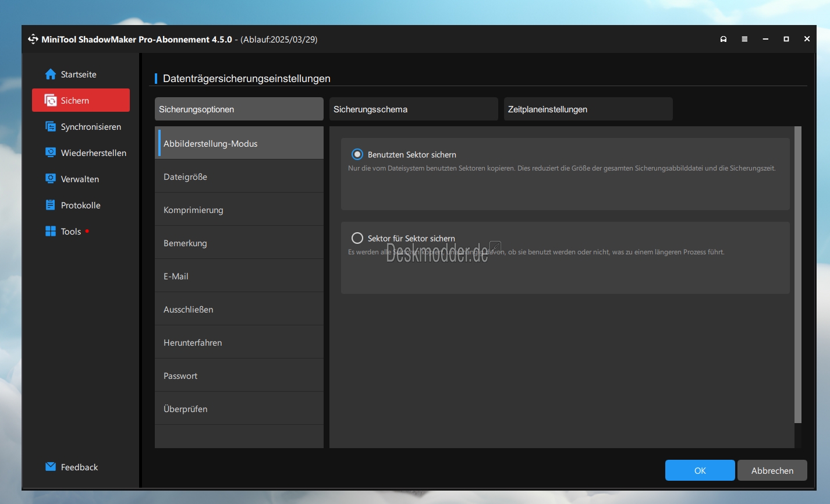This screenshot has width=830, height=504.
Task: Click the Protokolle logs icon
Action: (x=51, y=205)
